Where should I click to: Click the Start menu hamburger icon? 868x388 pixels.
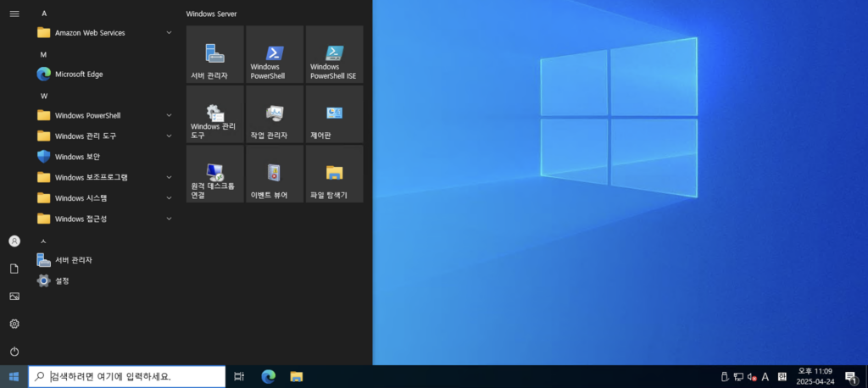pyautogui.click(x=14, y=14)
